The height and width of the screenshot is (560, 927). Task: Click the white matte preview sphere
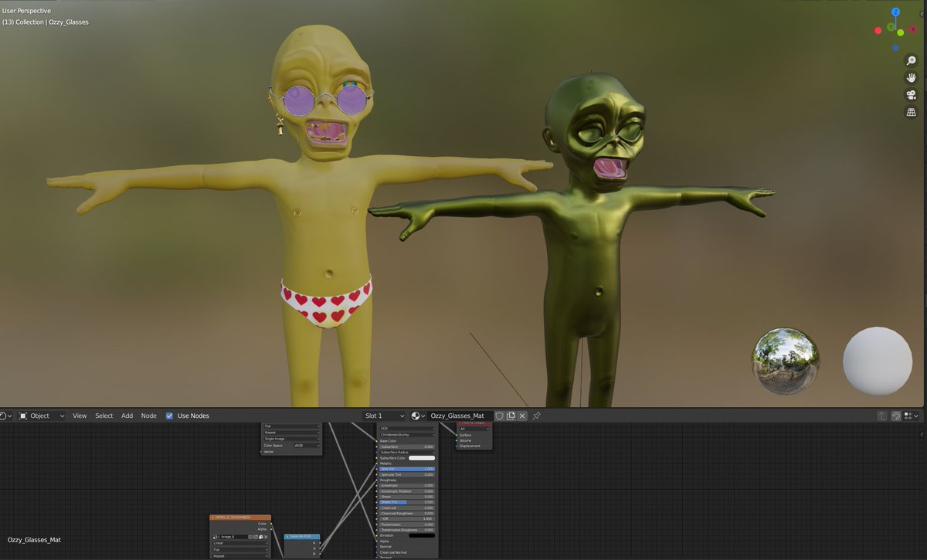point(877,361)
